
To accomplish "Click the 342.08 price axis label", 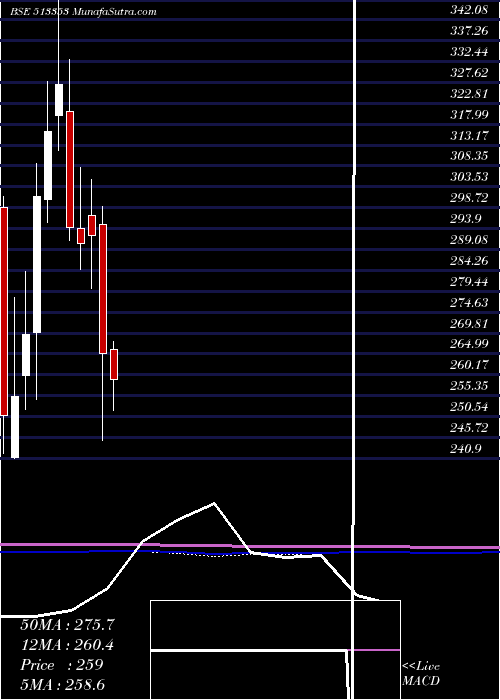I will 468,11.
